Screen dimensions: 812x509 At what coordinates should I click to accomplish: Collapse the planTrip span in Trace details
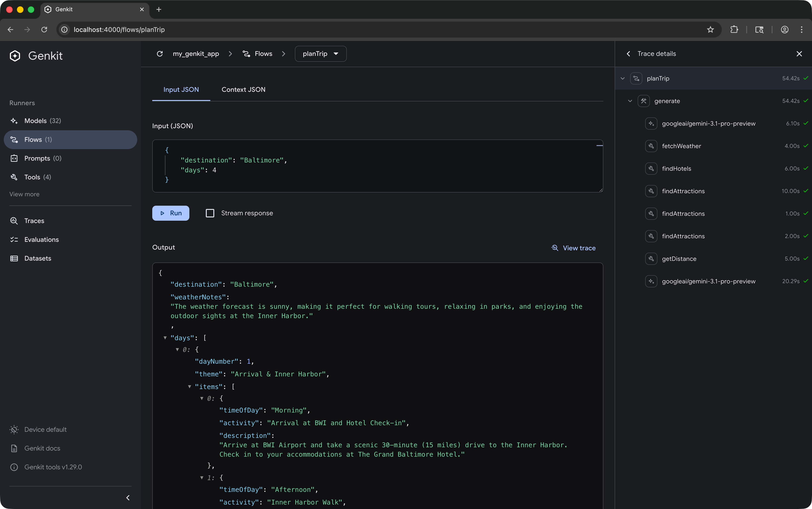tap(622, 78)
